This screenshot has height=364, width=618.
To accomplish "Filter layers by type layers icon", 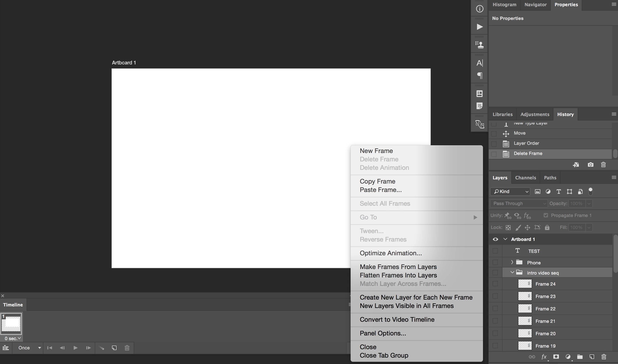I will pos(559,192).
